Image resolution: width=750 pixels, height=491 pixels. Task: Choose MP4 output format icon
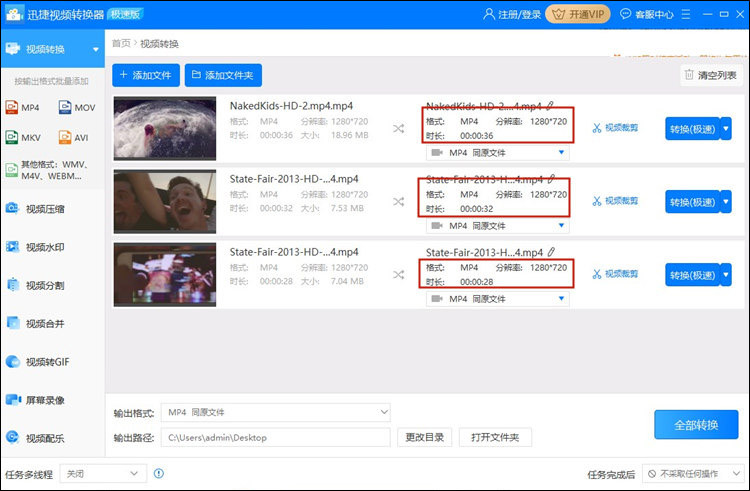tap(22, 108)
